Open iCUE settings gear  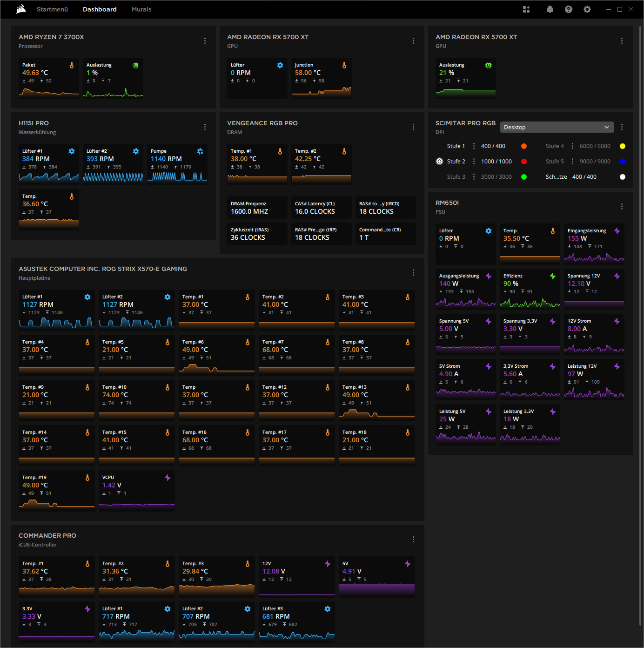tap(587, 9)
